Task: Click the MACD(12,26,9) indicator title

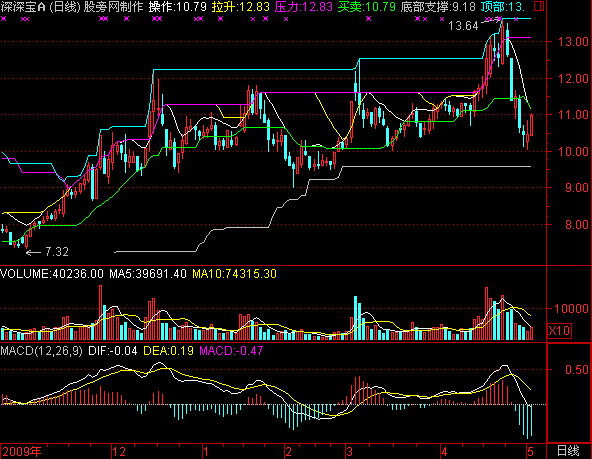Action: click(41, 351)
